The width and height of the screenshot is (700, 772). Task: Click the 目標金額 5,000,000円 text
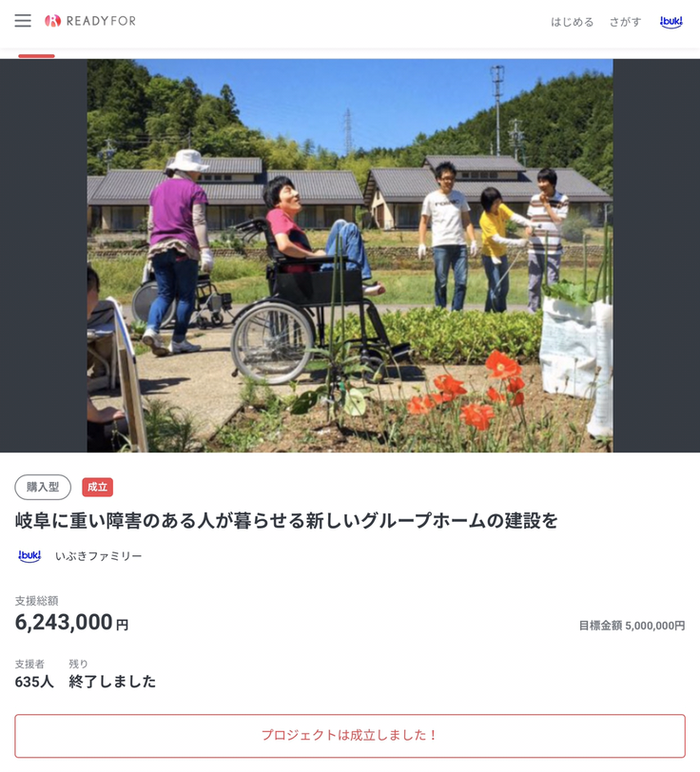pos(632,626)
